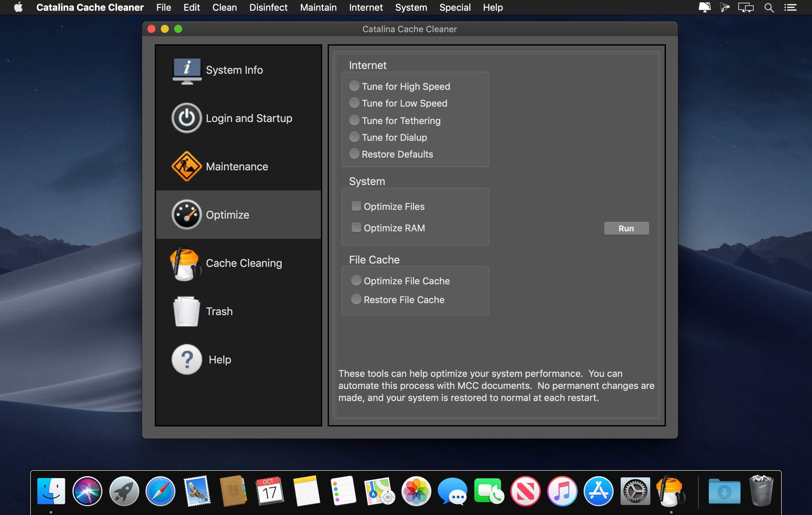This screenshot has height=515, width=812.
Task: Open Safari from the Dock
Action: tap(160, 491)
